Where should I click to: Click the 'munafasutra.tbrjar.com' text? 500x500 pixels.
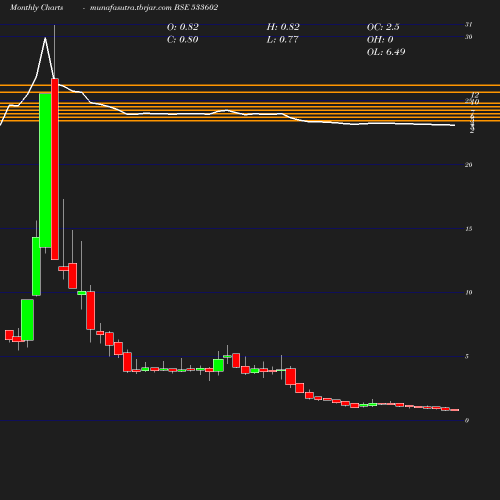(131, 7)
